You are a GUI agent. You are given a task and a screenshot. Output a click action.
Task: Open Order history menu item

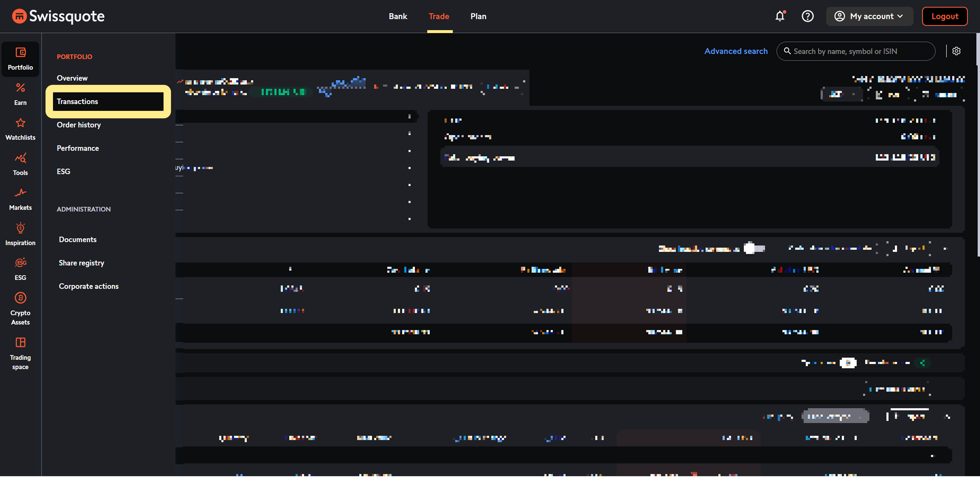[x=79, y=125]
